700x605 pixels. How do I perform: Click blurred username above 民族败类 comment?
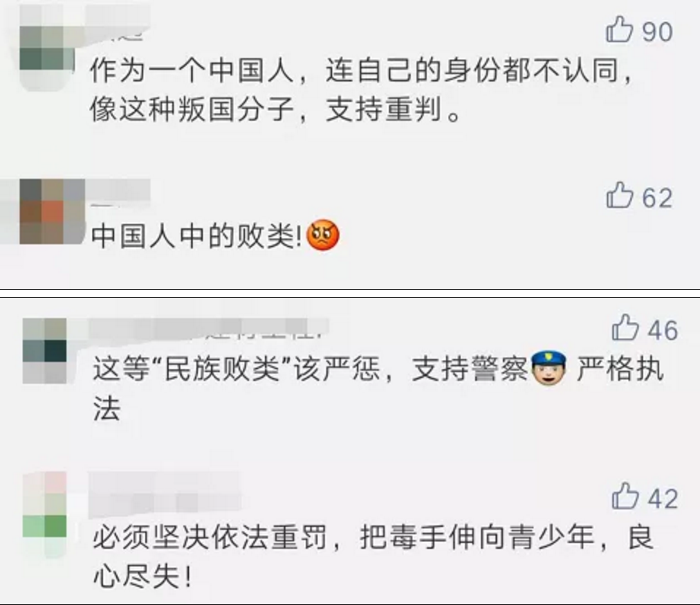(x=209, y=329)
